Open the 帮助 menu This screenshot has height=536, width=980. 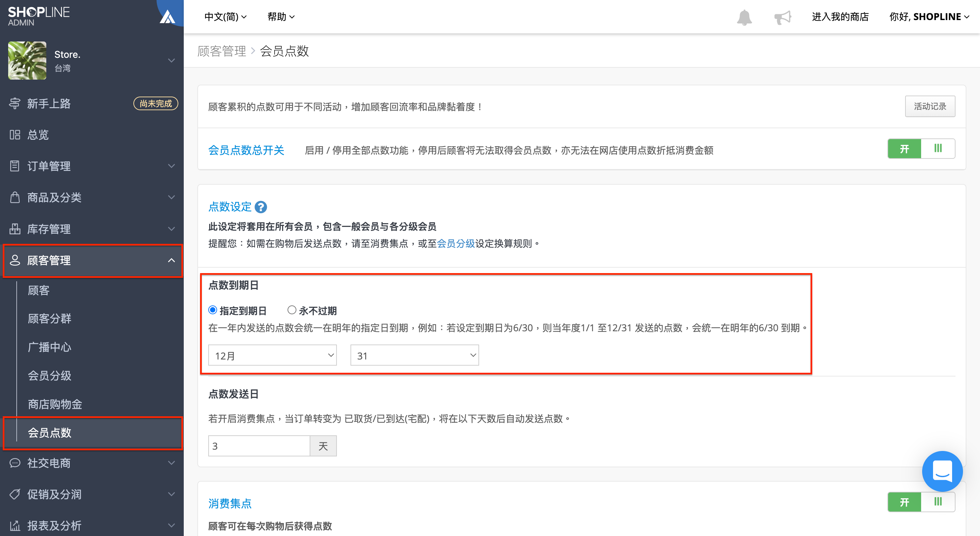pos(281,17)
